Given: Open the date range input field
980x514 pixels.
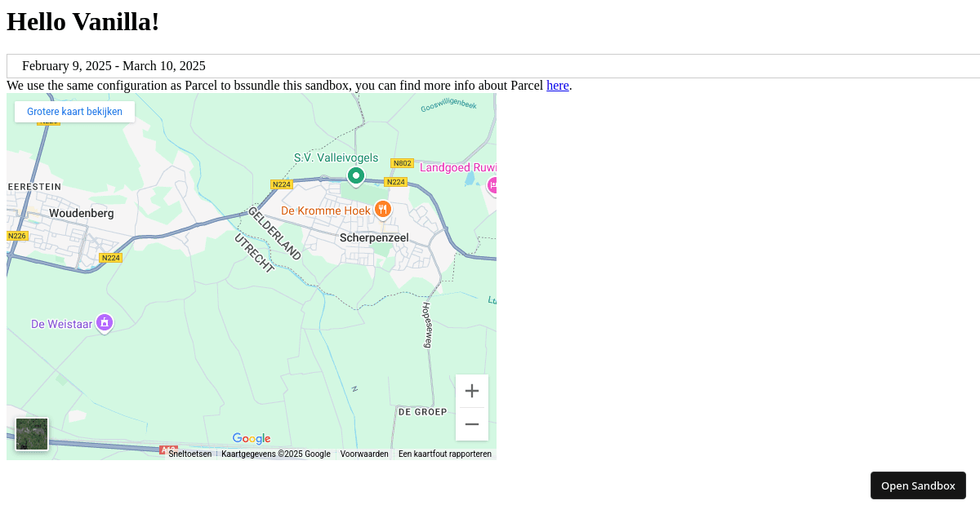Looking at the screenshot, I should [493, 66].
